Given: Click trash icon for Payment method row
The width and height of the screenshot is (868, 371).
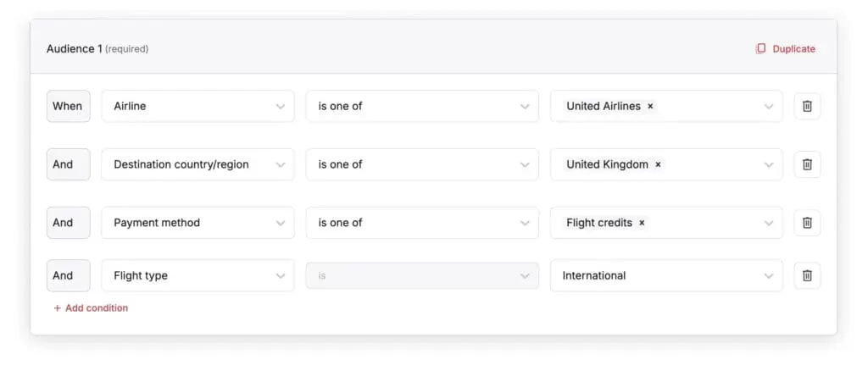Looking at the screenshot, I should pos(807,223).
